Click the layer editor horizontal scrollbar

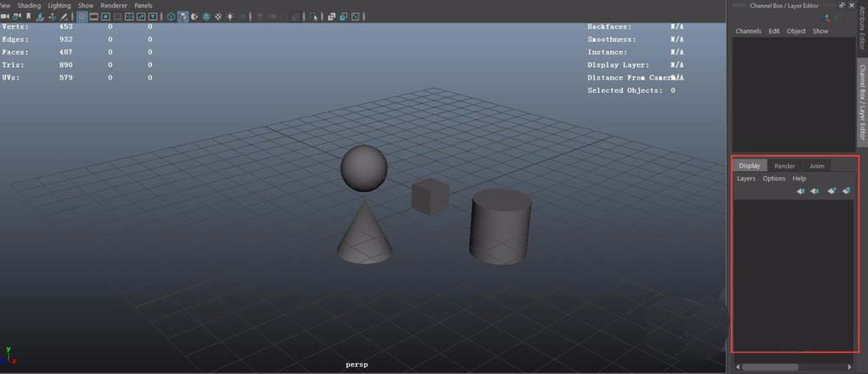(781, 367)
